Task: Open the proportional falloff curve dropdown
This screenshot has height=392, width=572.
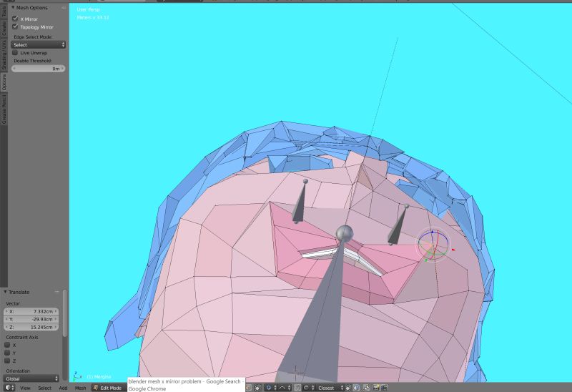Action: coord(285,388)
